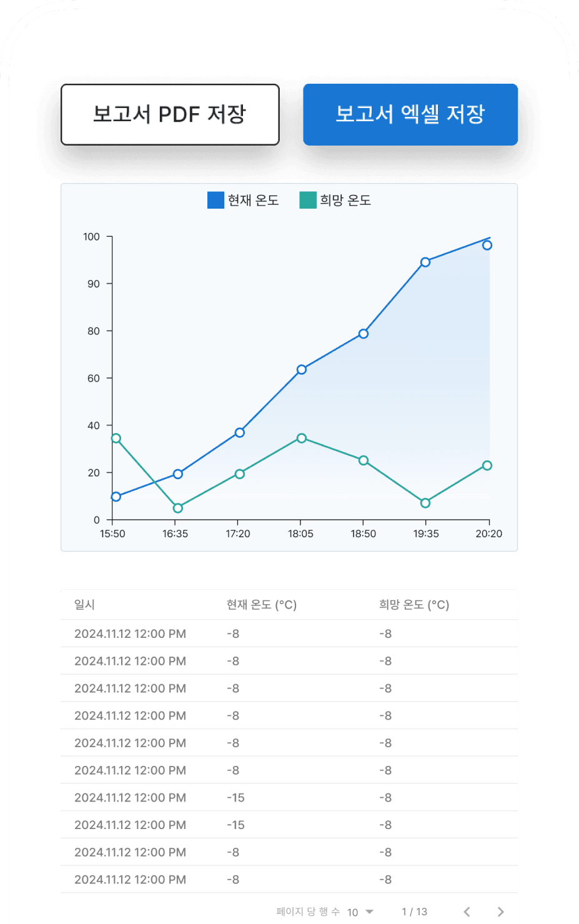Toggle 현재 온도 series via blue legend swatch
Screen dimensions: 579x924
tap(215, 200)
